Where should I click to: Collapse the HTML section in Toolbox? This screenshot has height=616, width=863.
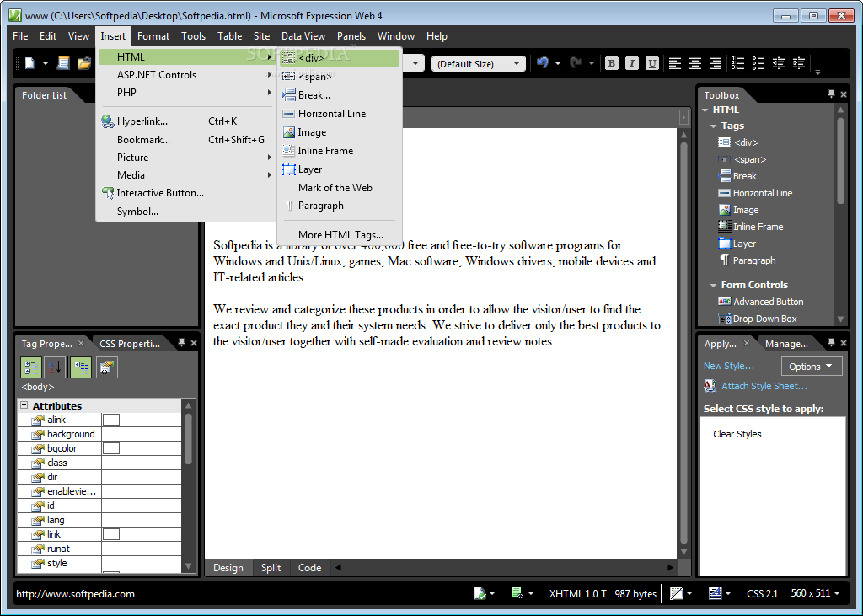point(705,110)
